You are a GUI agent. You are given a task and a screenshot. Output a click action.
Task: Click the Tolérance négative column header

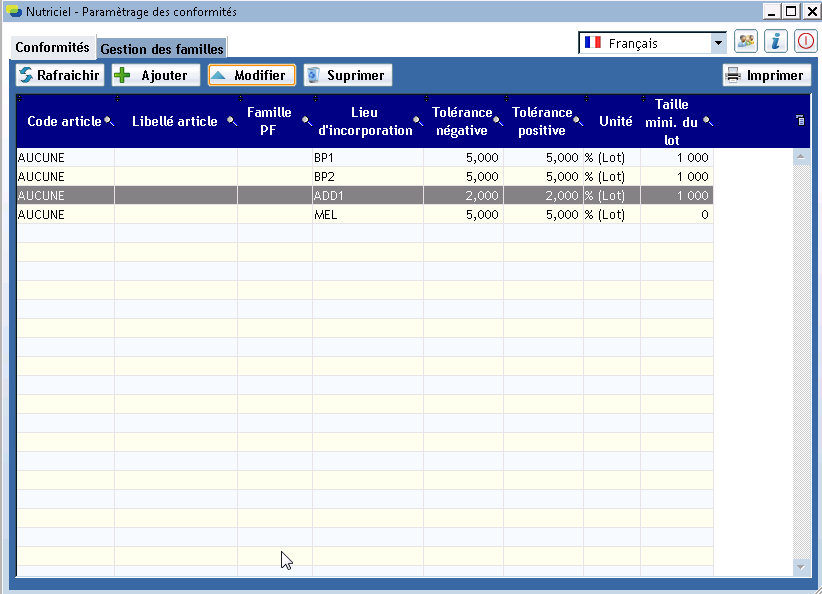462,121
